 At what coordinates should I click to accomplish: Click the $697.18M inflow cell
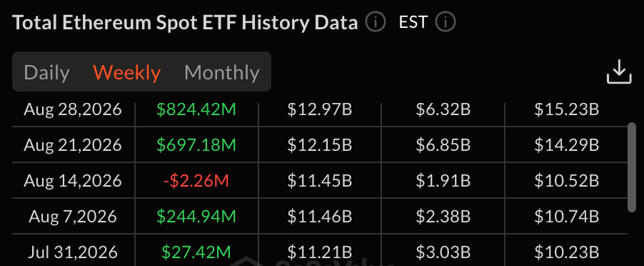196,144
